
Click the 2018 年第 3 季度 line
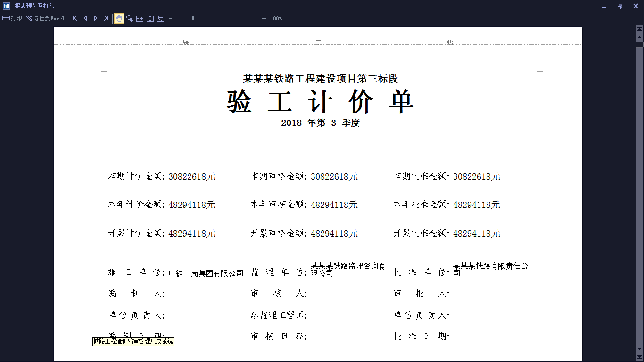pyautogui.click(x=321, y=123)
